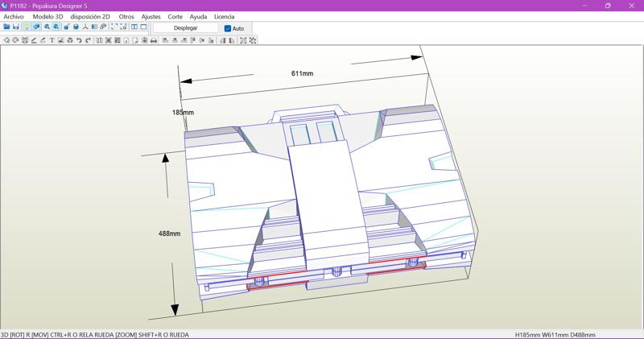Click the 3D axis orientation icon

pos(85,27)
